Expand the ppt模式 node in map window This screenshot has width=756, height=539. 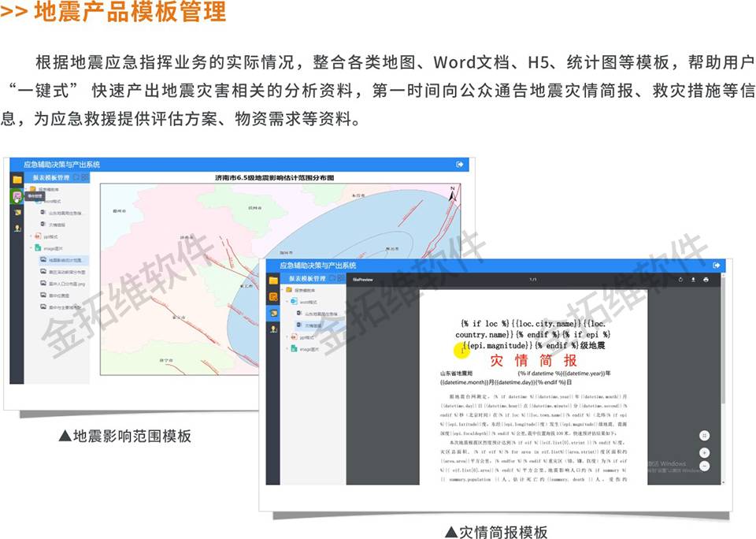coord(31,236)
